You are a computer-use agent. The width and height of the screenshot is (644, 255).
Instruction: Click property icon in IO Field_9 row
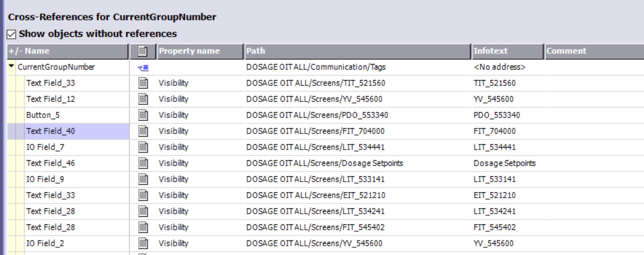pyautogui.click(x=143, y=179)
